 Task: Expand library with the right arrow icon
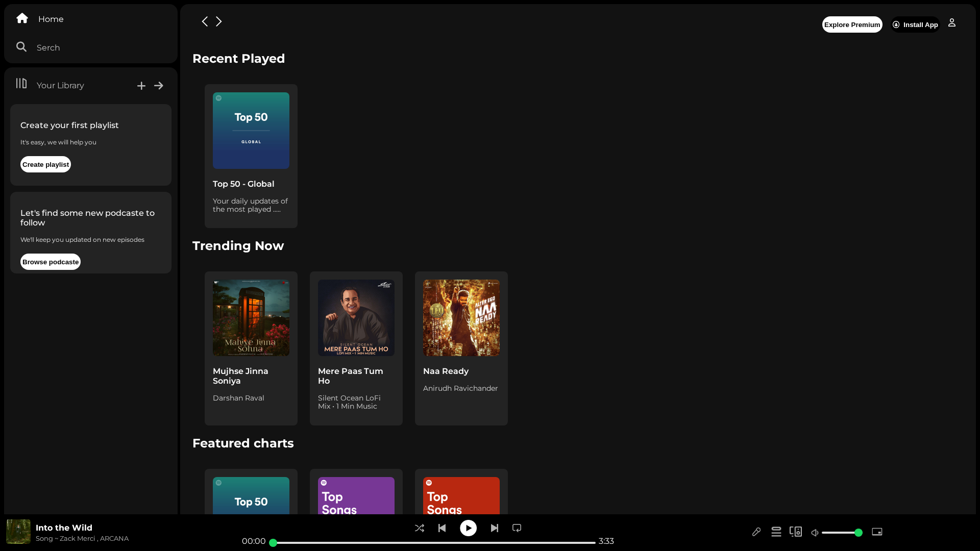point(159,86)
